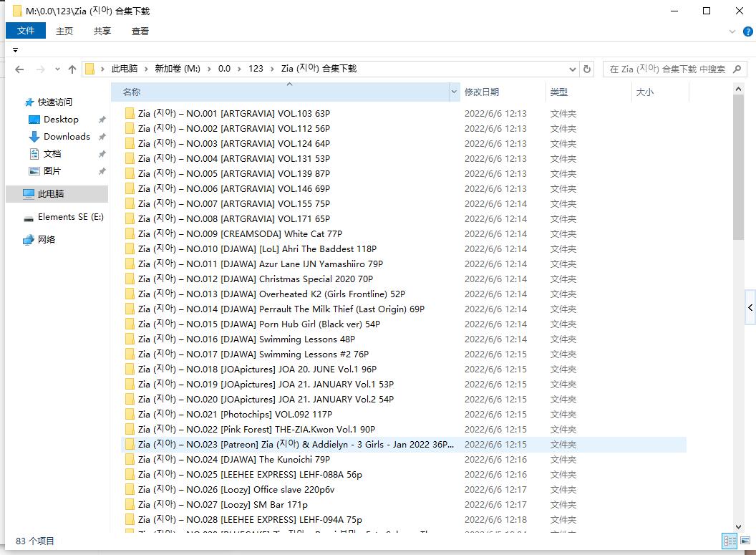Image resolution: width=756 pixels, height=555 pixels.
Task: Refresh the current folder view
Action: [x=587, y=69]
